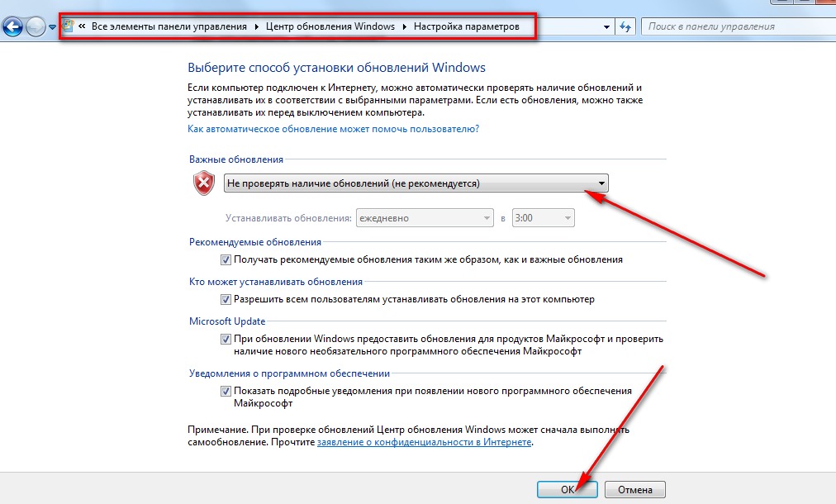This screenshot has width=836, height=504.
Task: Click the Back navigation arrow button
Action: pyautogui.click(x=12, y=26)
